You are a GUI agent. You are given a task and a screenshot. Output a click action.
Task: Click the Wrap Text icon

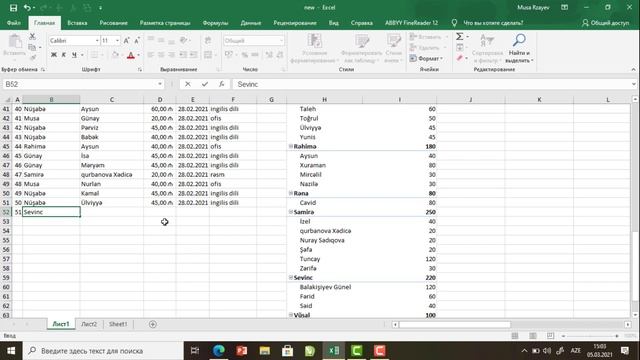(x=208, y=40)
